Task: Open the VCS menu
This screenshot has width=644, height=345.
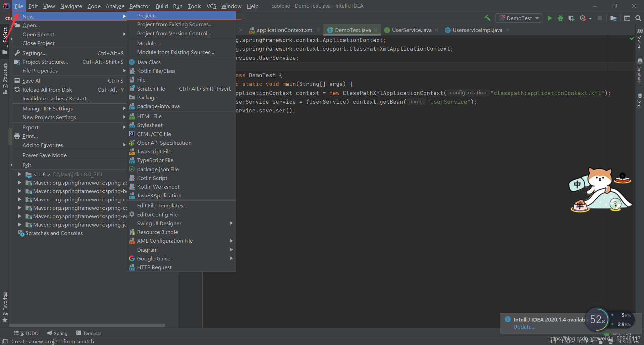Action: coord(211,6)
